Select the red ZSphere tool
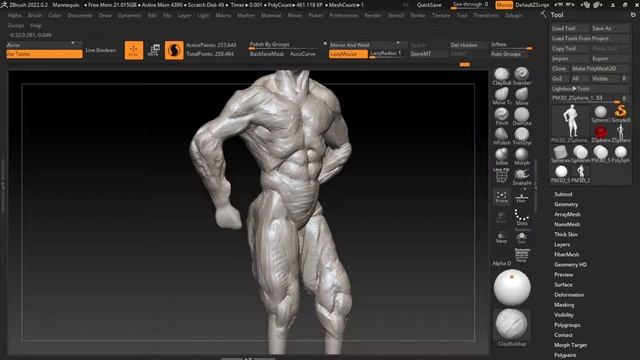 (x=600, y=132)
